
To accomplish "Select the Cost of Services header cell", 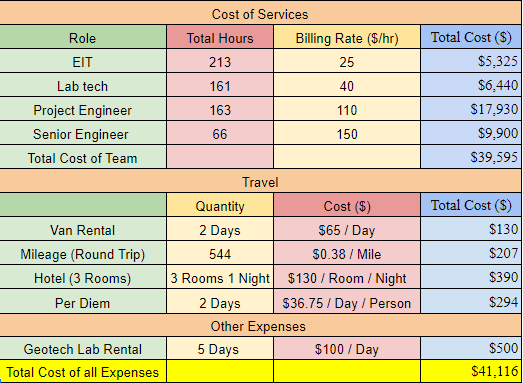I will pos(260,13).
